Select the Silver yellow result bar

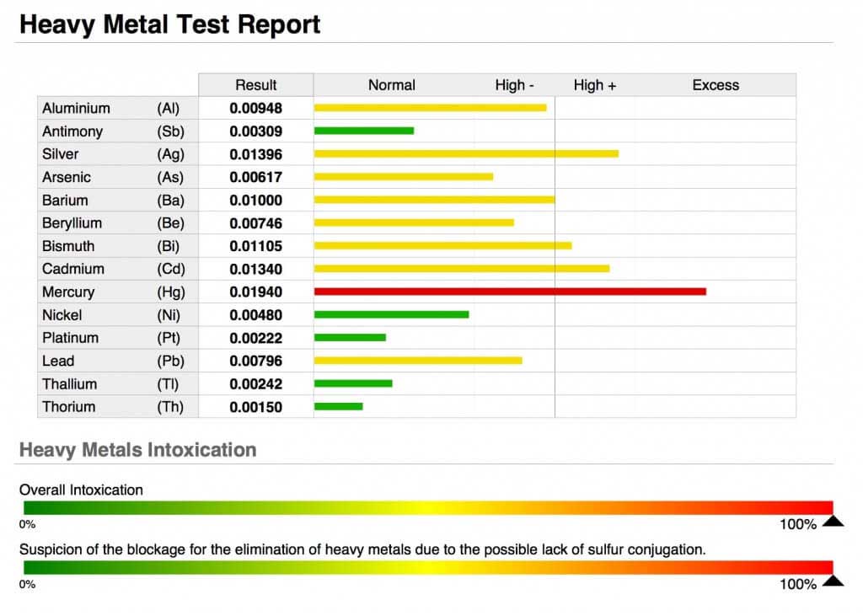(465, 153)
